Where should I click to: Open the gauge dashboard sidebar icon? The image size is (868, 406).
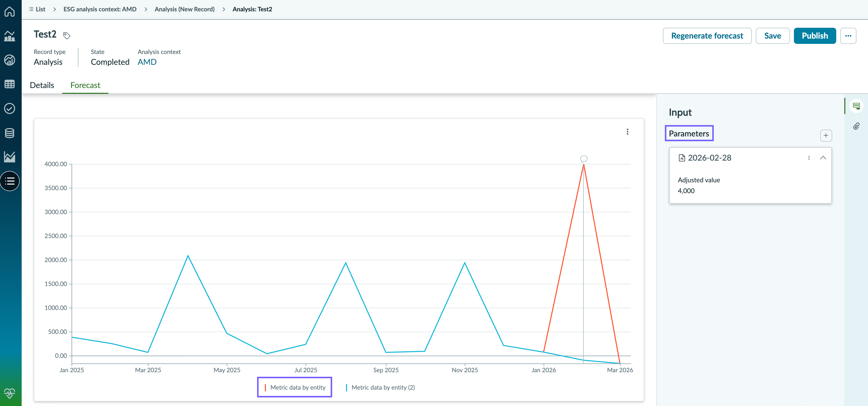tap(9, 60)
